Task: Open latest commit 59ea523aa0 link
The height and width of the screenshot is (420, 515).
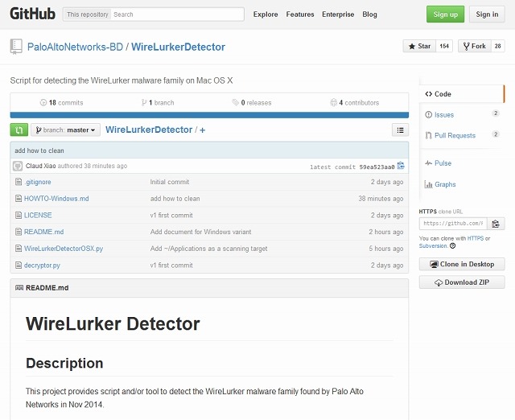Action: 377,167
